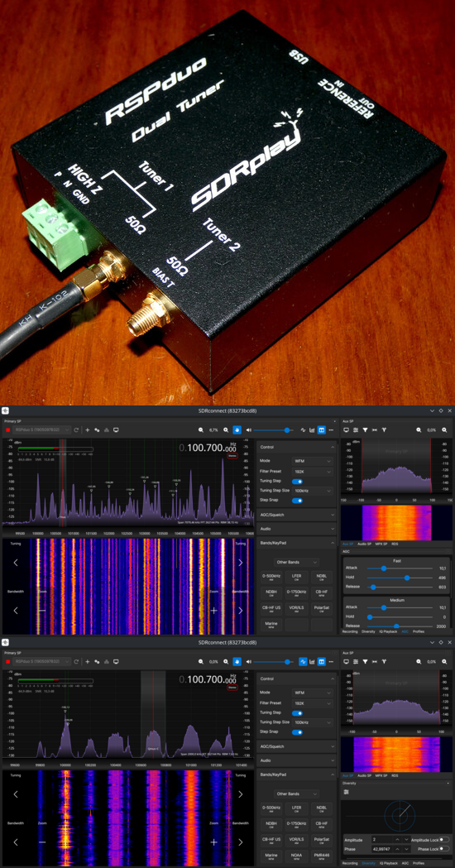The image size is (455, 868).
Task: Switch to the Audio SP tab in the upper window
Action: (x=364, y=544)
